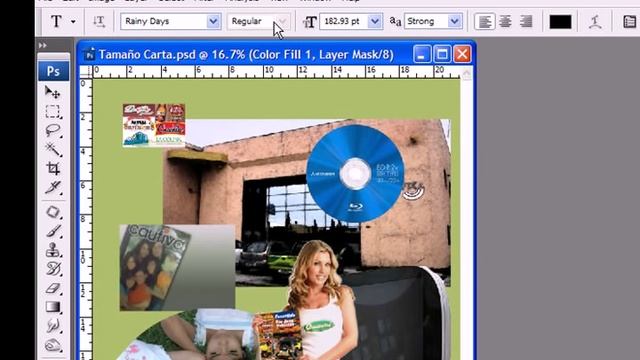This screenshot has height=360, width=640.
Task: Select the Brush tool
Action: coord(53,231)
